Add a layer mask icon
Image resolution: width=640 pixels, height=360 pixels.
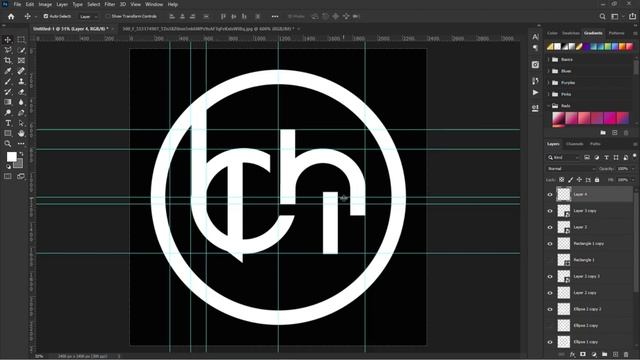(583, 355)
